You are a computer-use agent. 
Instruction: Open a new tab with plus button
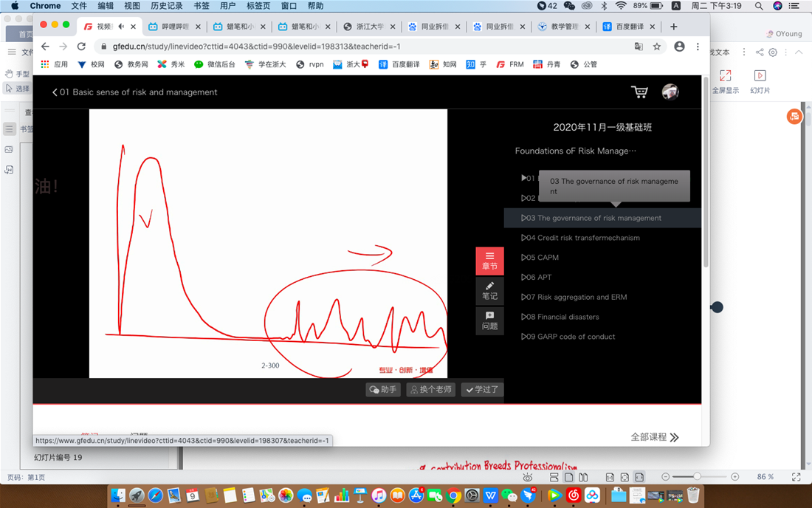tap(673, 27)
